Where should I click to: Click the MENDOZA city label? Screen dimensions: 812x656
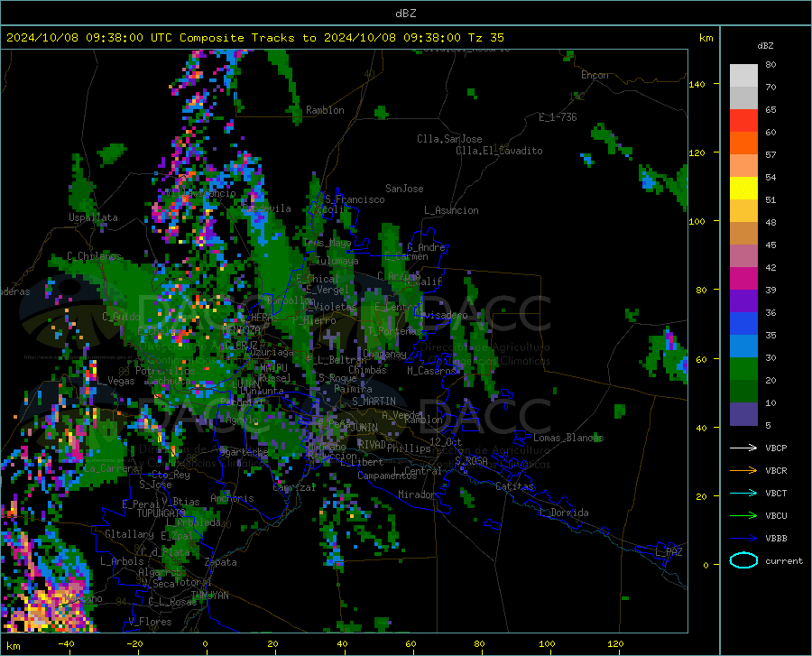coord(241,329)
